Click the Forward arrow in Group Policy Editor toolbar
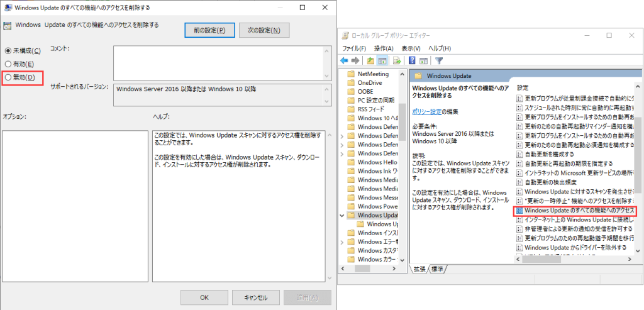The width and height of the screenshot is (644, 310). tap(355, 61)
